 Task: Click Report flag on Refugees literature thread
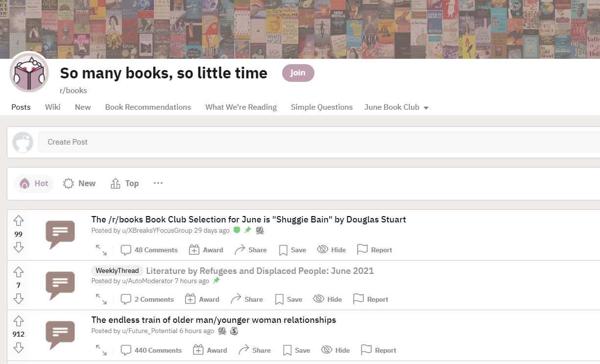point(359,299)
